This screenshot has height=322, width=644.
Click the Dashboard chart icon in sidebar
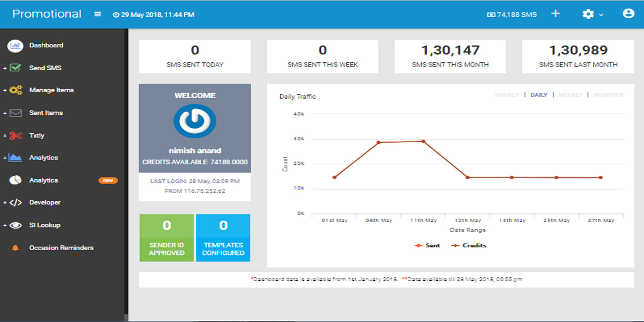[15, 46]
